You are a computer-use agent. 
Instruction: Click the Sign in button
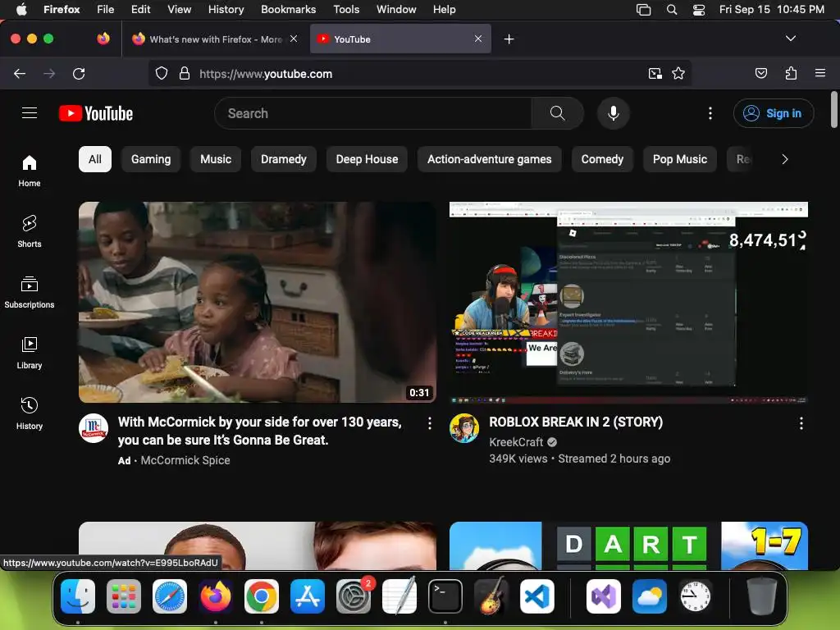pyautogui.click(x=774, y=113)
